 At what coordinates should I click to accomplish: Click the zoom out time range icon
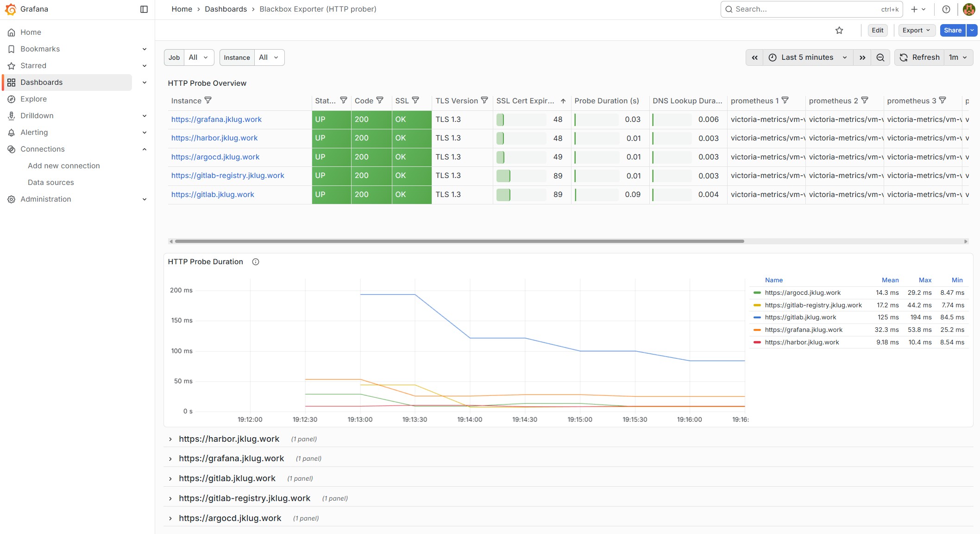880,57
